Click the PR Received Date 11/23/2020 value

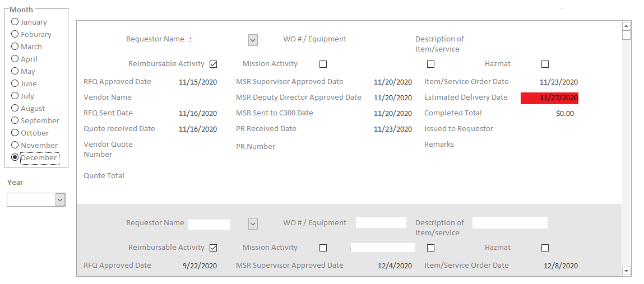click(x=392, y=129)
